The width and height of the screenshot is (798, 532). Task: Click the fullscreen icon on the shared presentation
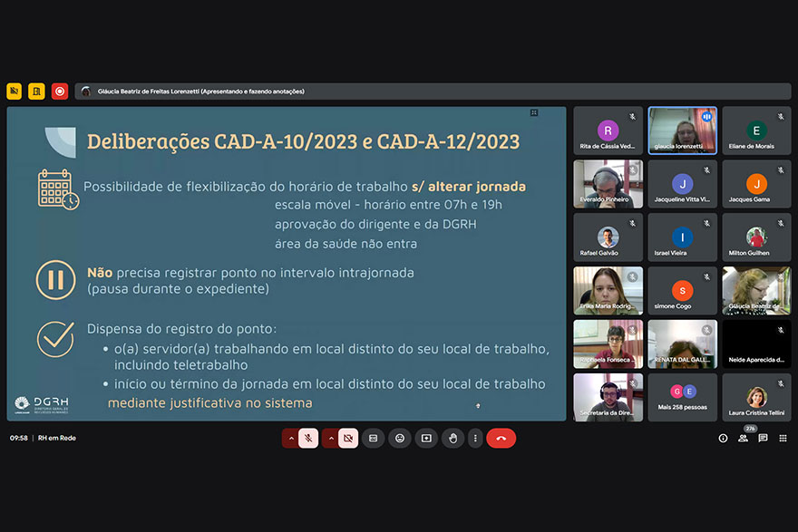click(534, 113)
